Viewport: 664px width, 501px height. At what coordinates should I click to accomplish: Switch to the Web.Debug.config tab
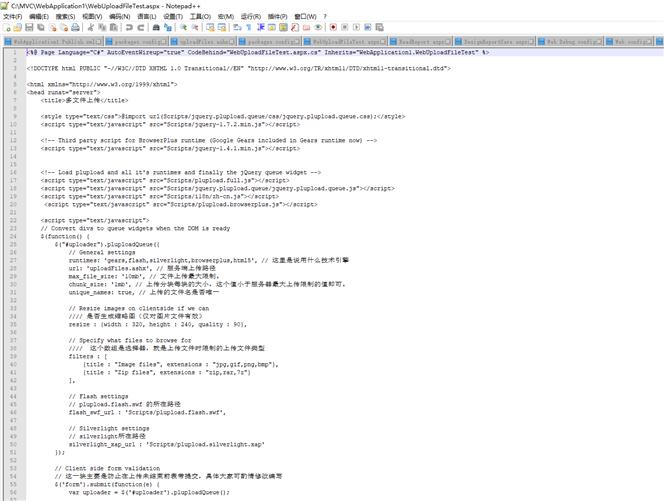pyautogui.click(x=570, y=42)
